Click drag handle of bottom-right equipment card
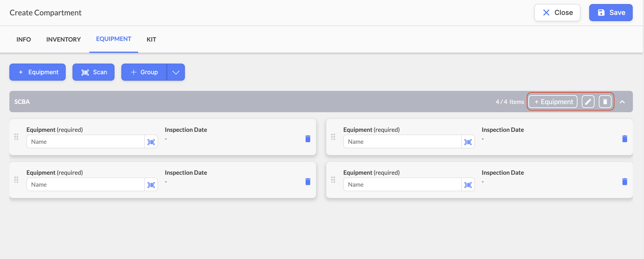644x259 pixels. (x=333, y=180)
